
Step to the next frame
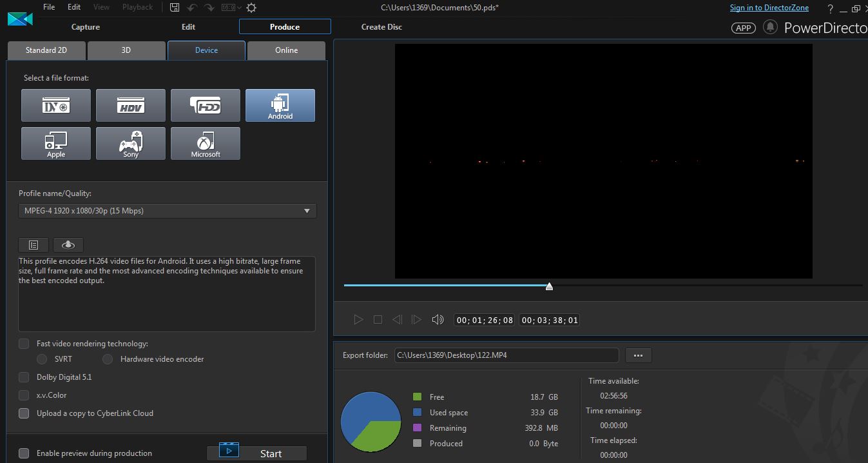tap(416, 320)
